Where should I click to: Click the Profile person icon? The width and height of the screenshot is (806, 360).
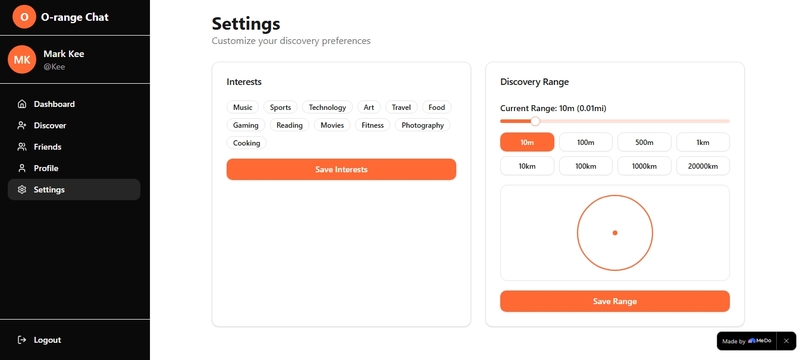(x=22, y=168)
